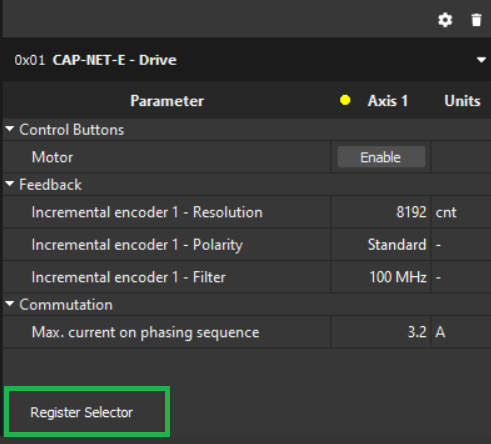The width and height of the screenshot is (491, 444).
Task: Click the Parameter column header
Action: click(167, 101)
